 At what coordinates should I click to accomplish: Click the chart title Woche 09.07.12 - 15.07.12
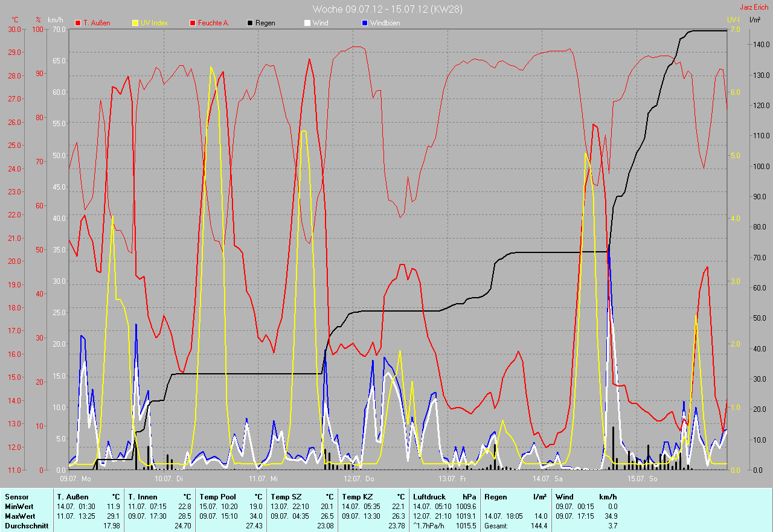pyautogui.click(x=388, y=9)
